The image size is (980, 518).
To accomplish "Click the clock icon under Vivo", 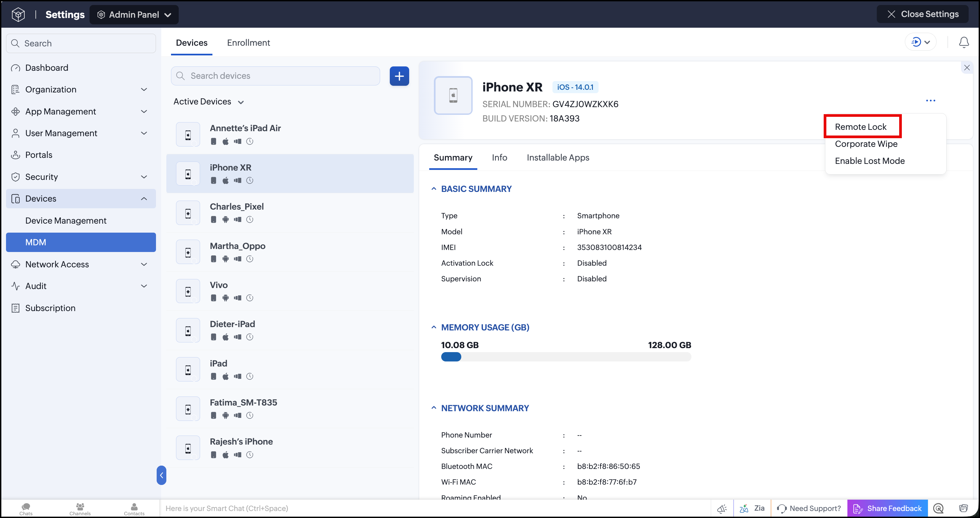I will point(250,298).
